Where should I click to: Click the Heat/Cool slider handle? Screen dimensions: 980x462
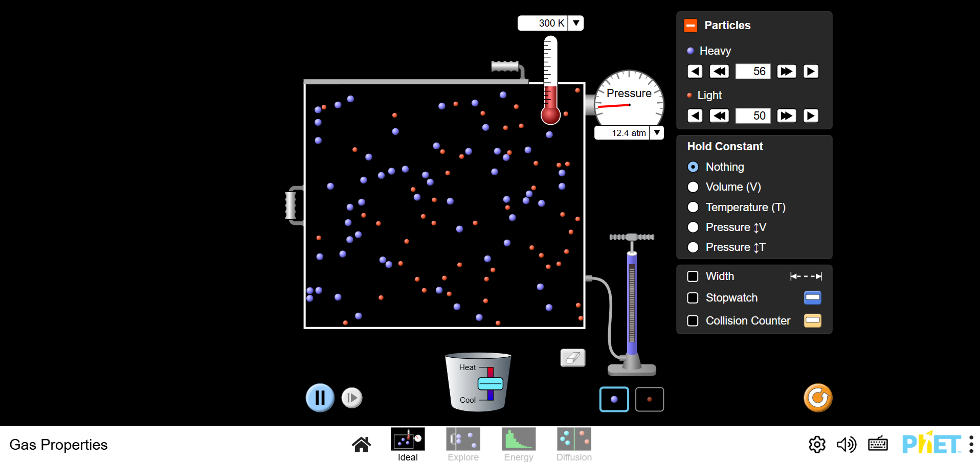pyautogui.click(x=490, y=383)
